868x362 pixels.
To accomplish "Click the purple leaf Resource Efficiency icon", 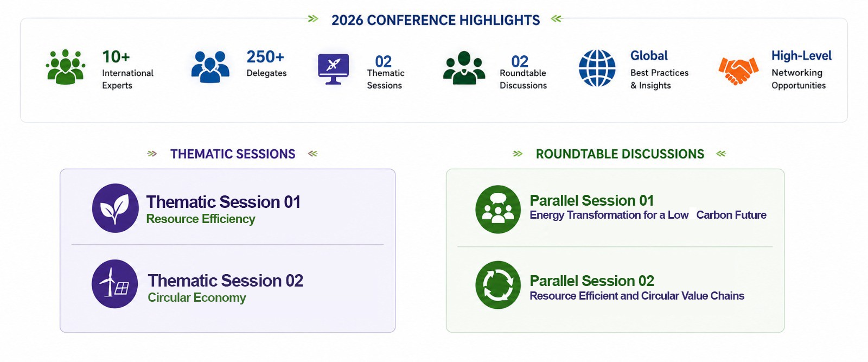I will (x=115, y=208).
